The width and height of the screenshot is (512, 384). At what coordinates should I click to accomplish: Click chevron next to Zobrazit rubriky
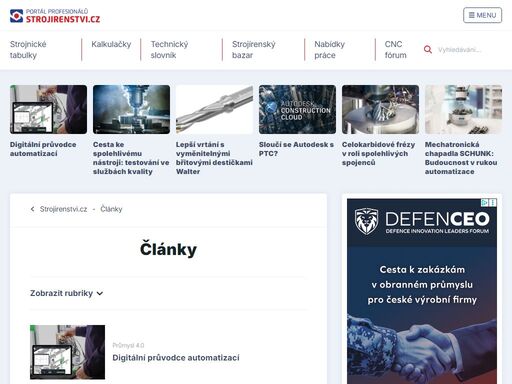100,293
